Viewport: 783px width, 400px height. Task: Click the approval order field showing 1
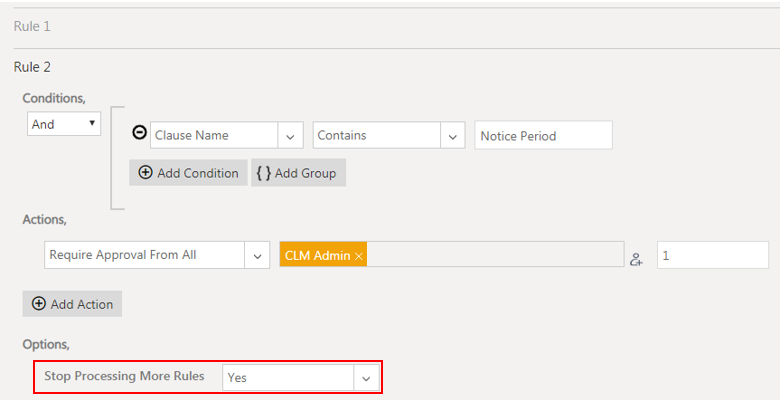click(x=712, y=255)
